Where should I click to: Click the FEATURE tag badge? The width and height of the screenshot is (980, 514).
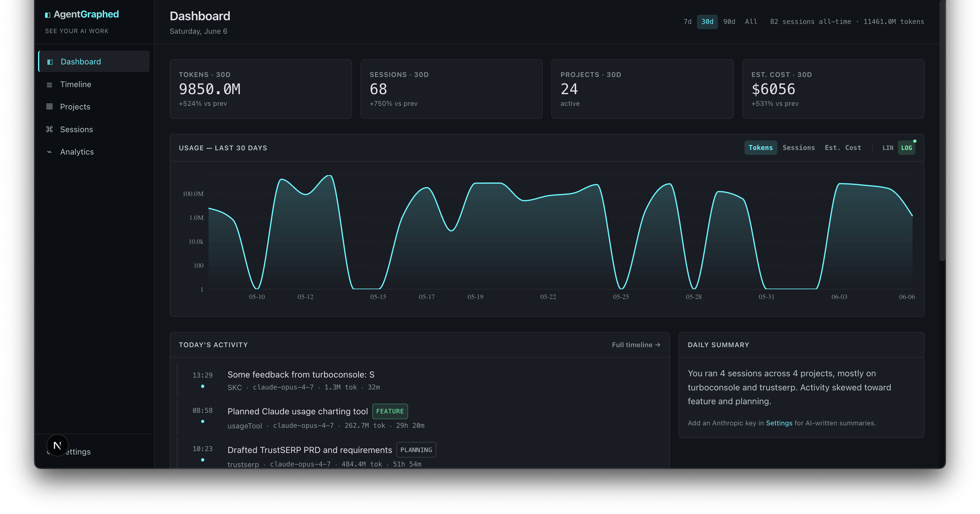click(390, 411)
